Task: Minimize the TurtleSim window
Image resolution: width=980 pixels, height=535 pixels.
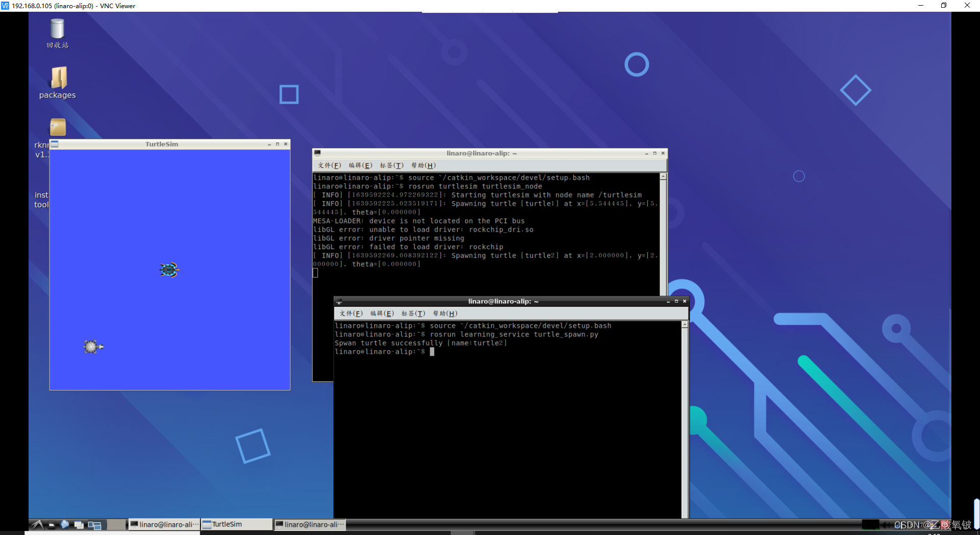Action: tap(269, 144)
